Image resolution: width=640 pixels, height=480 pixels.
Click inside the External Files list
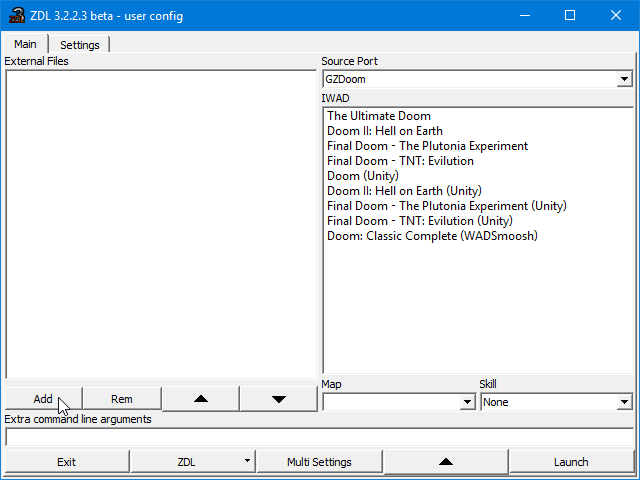coord(161,224)
